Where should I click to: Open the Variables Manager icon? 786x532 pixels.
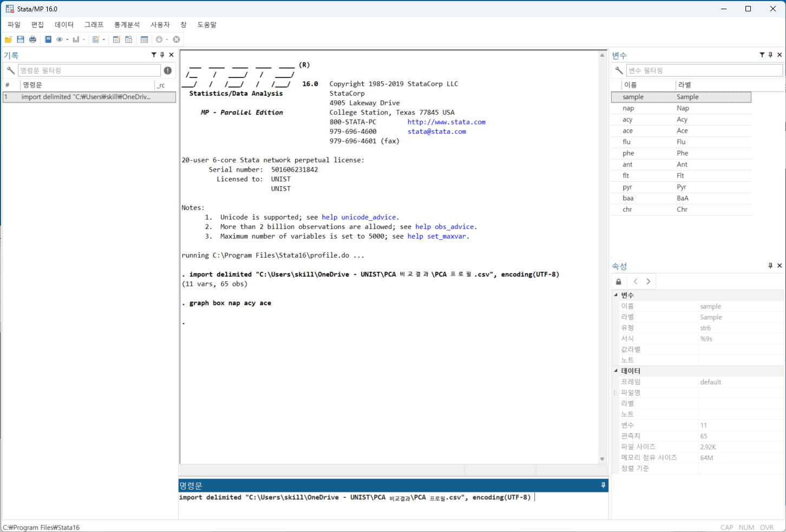pyautogui.click(x=144, y=40)
